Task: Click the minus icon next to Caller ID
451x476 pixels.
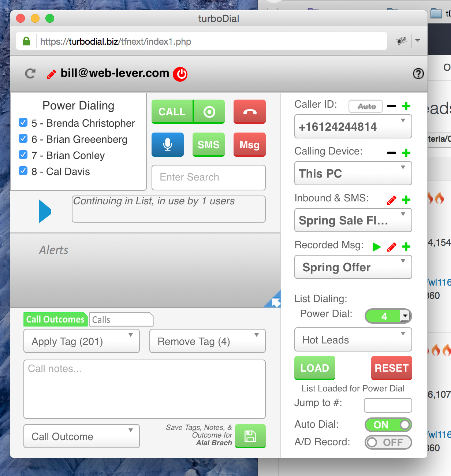Action: [x=391, y=106]
